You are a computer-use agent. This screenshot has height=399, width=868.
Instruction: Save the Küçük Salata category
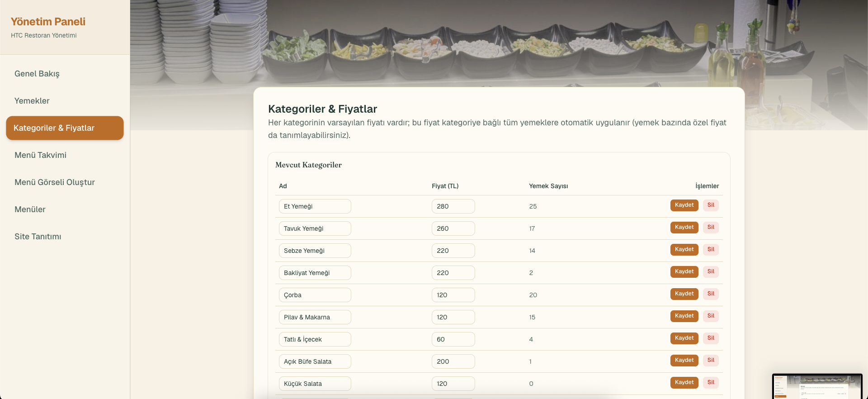click(x=684, y=383)
